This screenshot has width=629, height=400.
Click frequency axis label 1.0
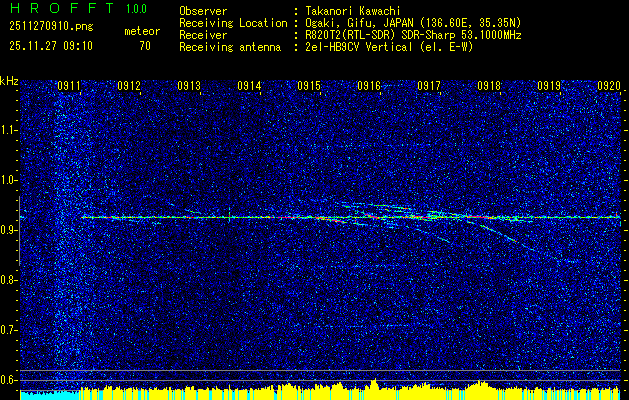pos(8,181)
